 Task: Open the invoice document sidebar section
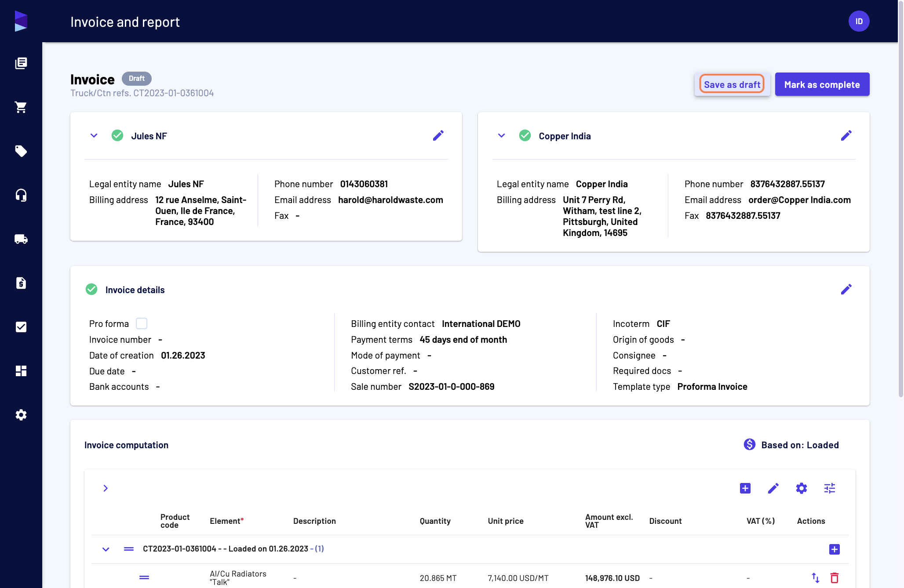[21, 283]
